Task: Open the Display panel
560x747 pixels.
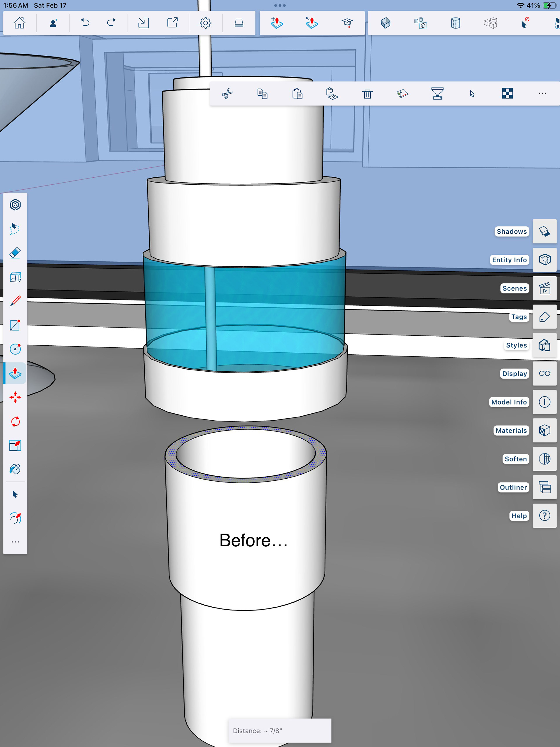Action: coord(545,373)
